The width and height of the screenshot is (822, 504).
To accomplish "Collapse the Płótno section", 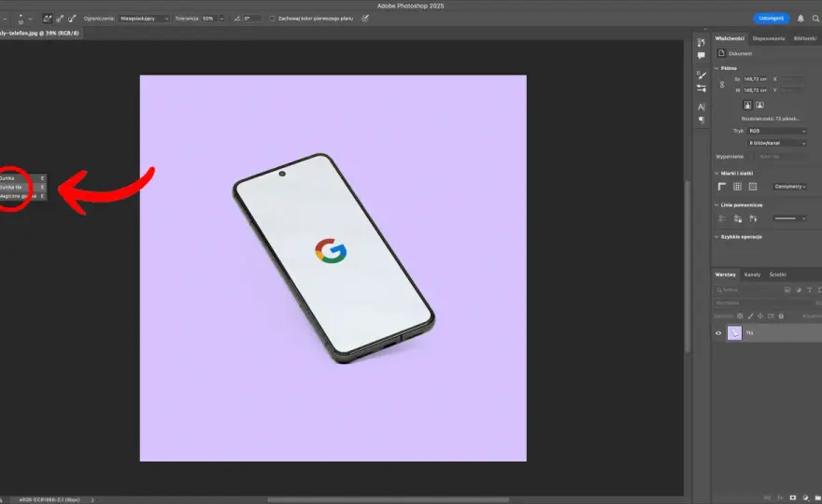I will pos(716,68).
